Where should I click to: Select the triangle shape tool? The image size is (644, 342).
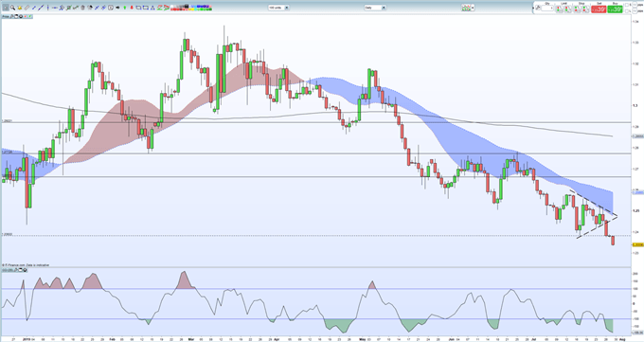152,8
